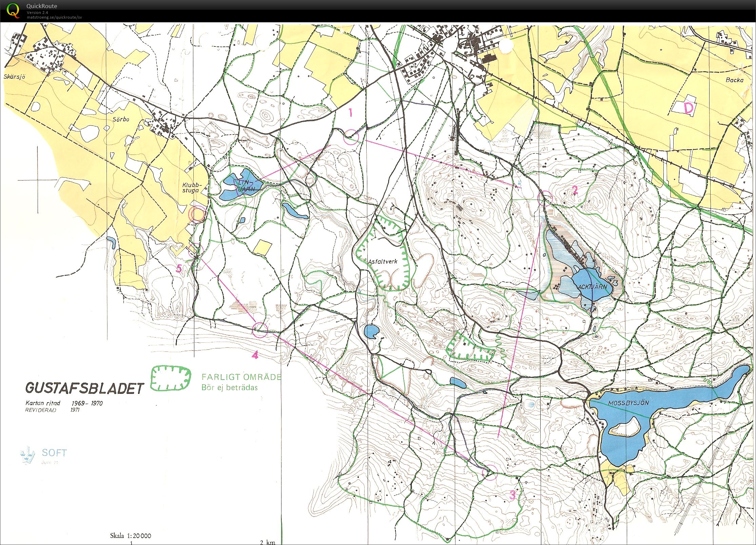Select control circle 5 on the course
This screenshot has height=545, width=756.
(196, 251)
